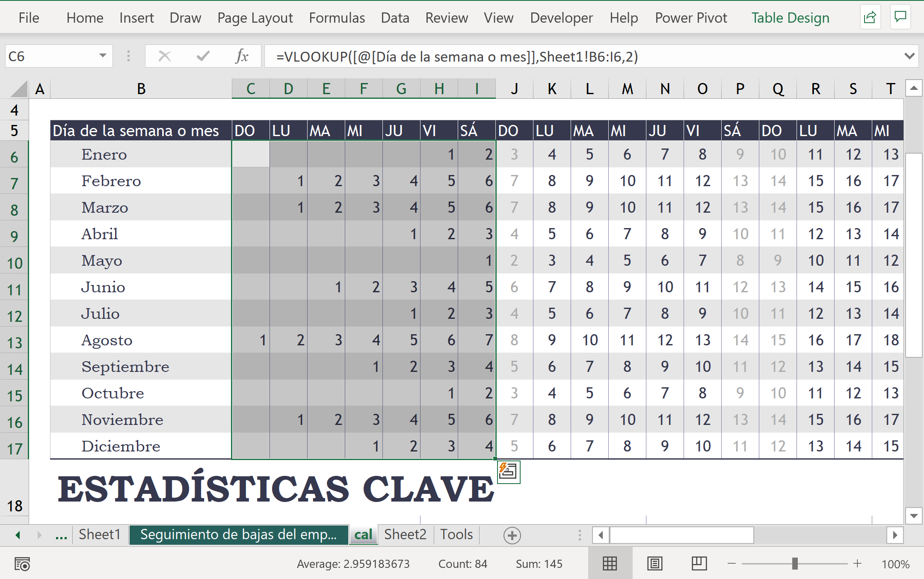Click the zoom slider handle
This screenshot has width=924, height=579.
click(795, 564)
